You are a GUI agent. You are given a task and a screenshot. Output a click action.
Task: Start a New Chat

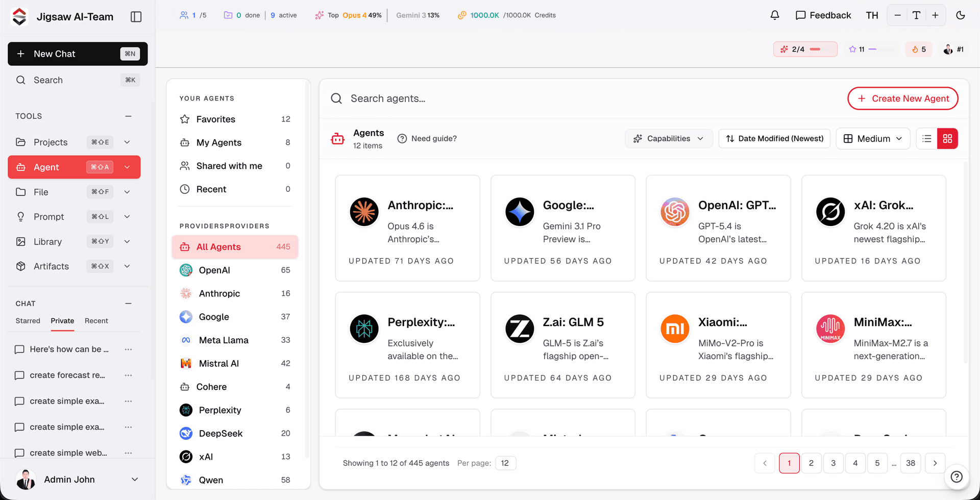point(78,54)
